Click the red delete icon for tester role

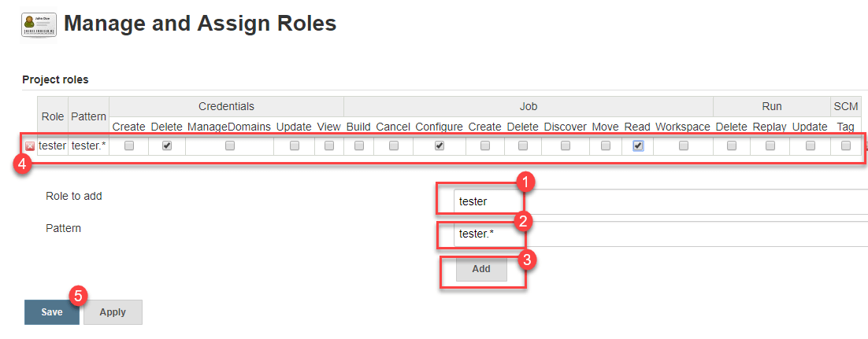pyautogui.click(x=29, y=146)
